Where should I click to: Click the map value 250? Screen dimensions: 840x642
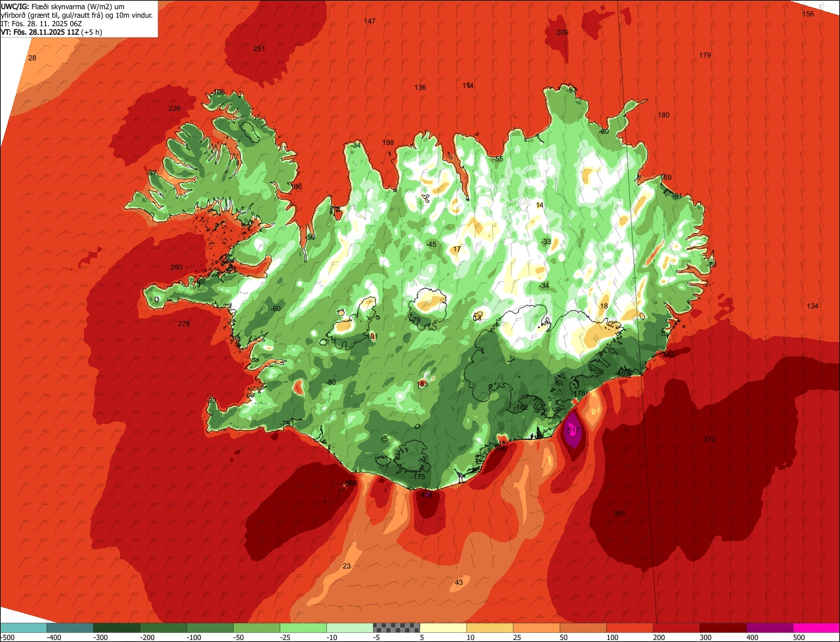177,268
